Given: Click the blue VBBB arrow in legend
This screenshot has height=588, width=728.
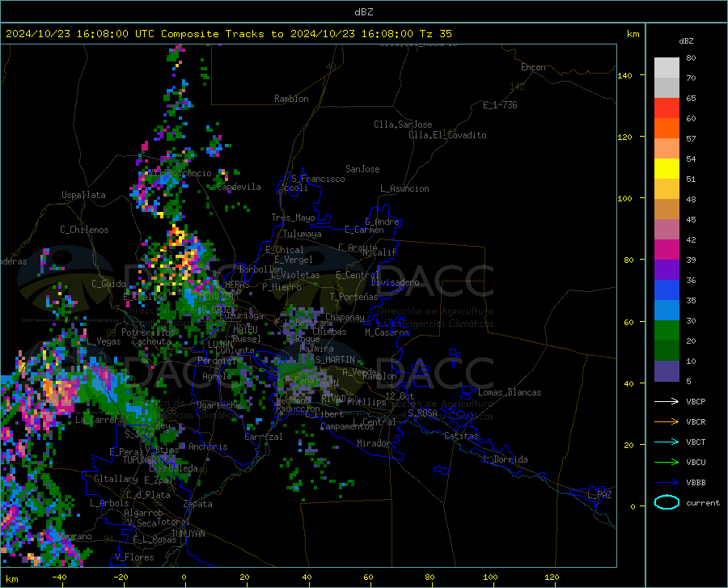Looking at the screenshot, I should tap(667, 483).
